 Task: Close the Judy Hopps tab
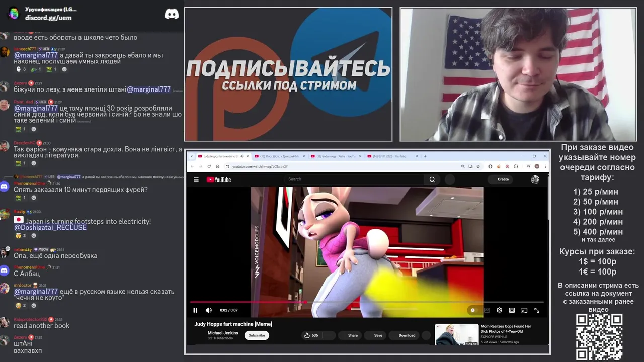coord(248,156)
